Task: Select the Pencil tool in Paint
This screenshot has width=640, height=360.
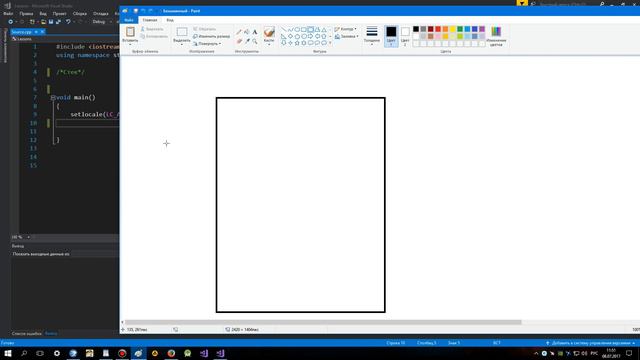Action: (x=239, y=32)
